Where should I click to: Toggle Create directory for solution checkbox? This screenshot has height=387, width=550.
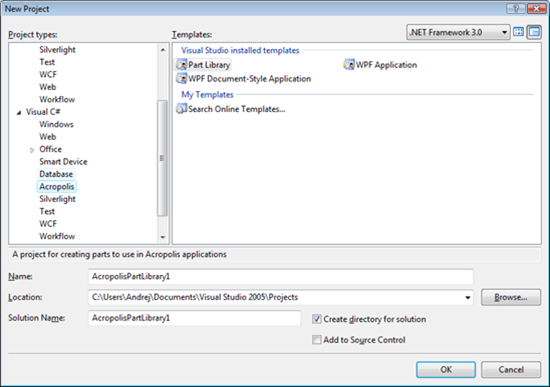tap(316, 319)
